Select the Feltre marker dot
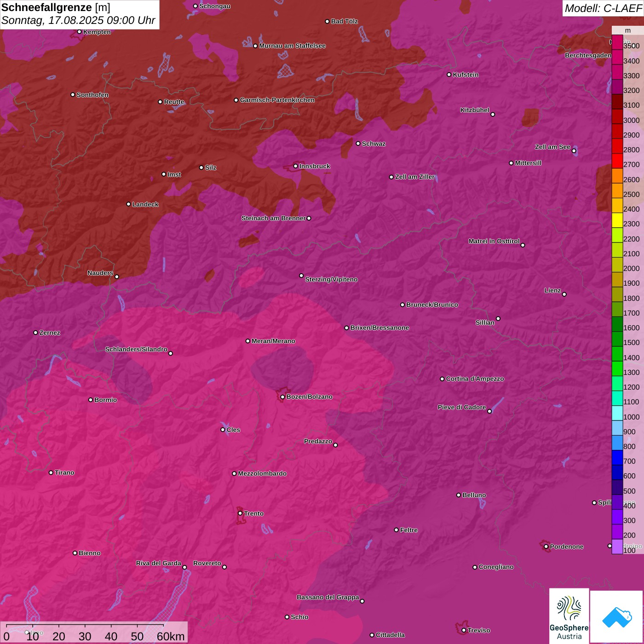Image resolution: width=644 pixels, height=644 pixels. pos(397,530)
